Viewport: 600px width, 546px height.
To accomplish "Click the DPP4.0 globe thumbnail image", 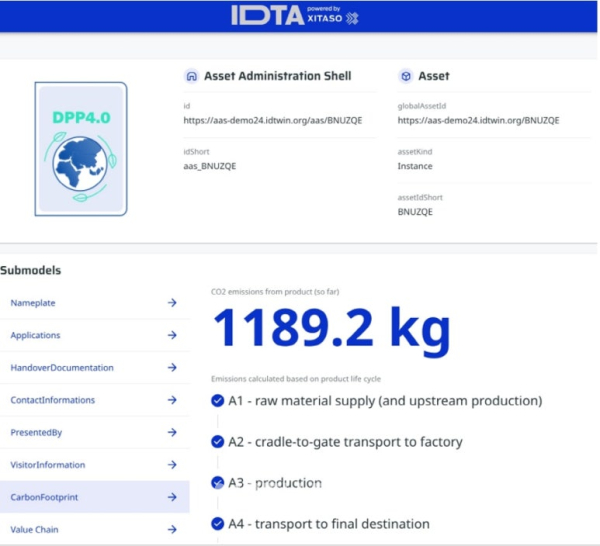I will [81, 150].
